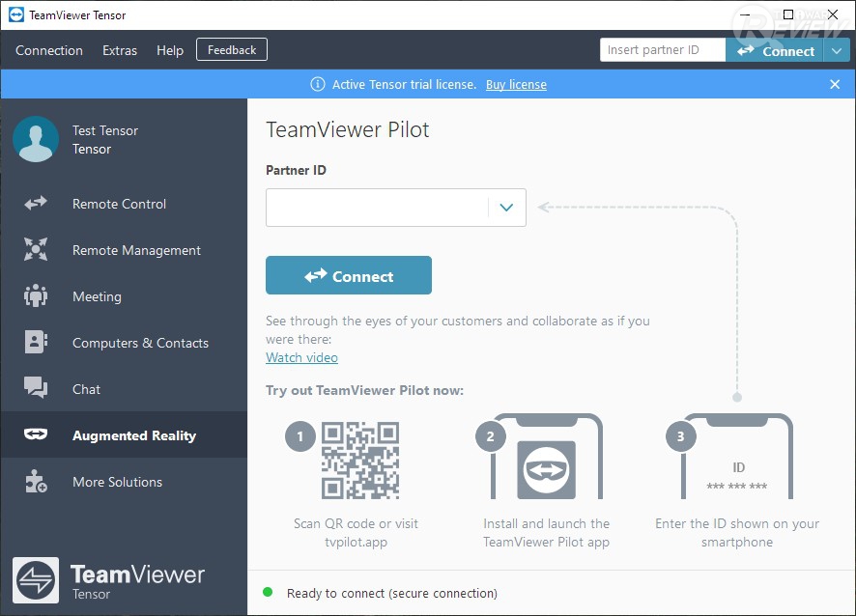This screenshot has height=616, width=856.
Task: Click the TeamViewer title bar app icon
Action: pos(16,14)
